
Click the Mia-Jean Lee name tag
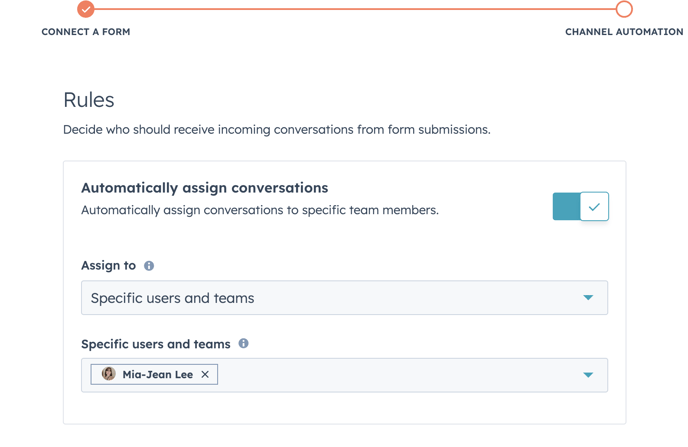point(154,375)
